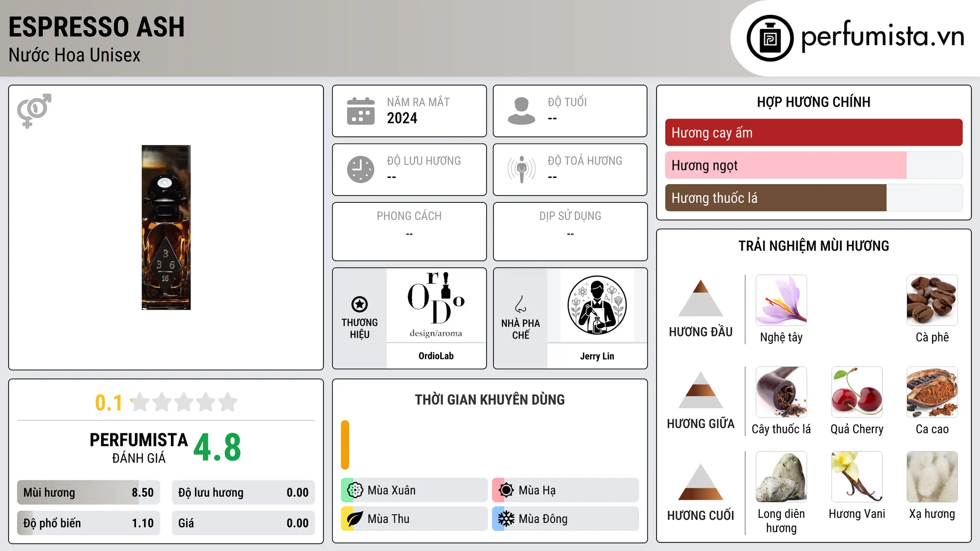Click the Mùa Xuân season button
This screenshot has width=980, height=551.
[x=414, y=490]
